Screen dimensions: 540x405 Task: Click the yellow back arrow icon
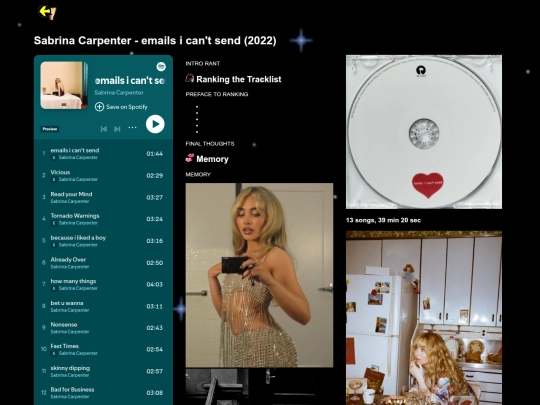[47, 12]
